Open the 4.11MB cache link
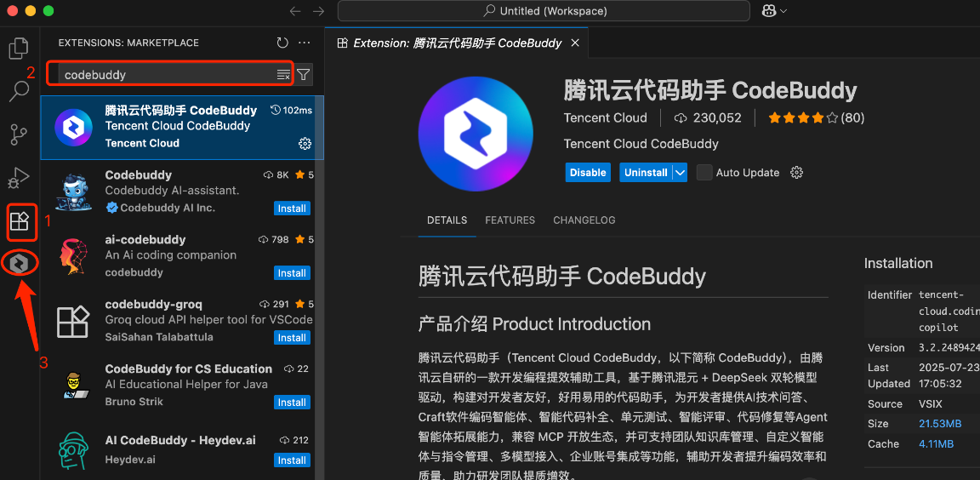Screen dimensions: 980x480 coord(936,443)
